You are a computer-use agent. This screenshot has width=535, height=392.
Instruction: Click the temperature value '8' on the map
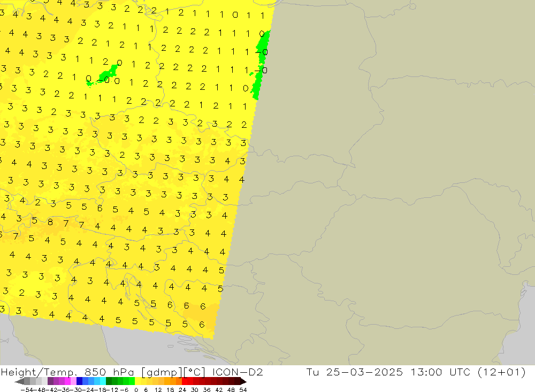50,222
